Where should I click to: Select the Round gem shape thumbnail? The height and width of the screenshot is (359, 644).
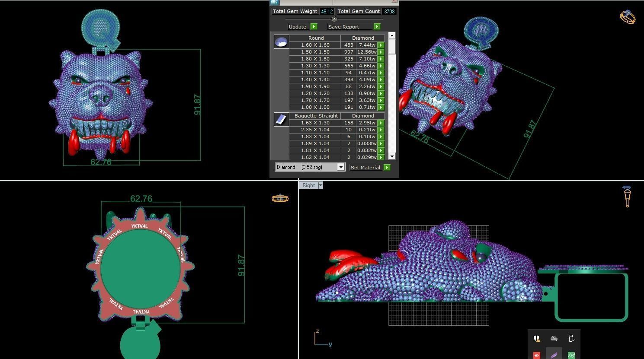[x=281, y=41]
